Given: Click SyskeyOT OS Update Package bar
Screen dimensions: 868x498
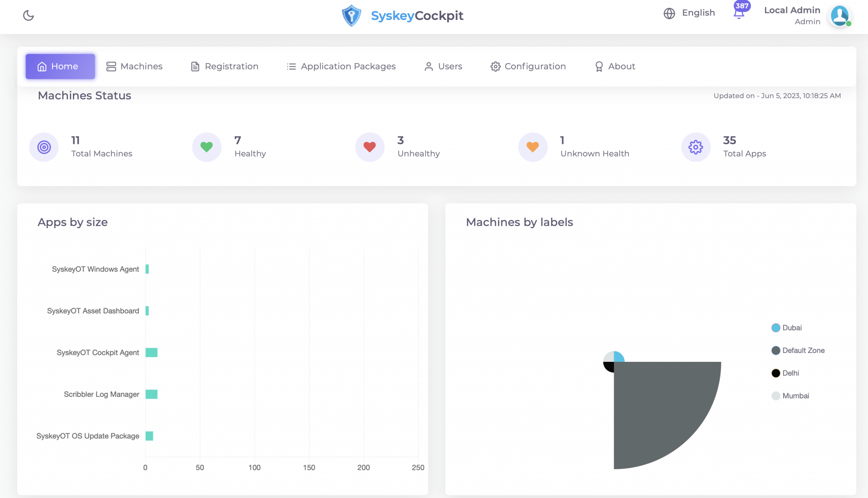Looking at the screenshot, I should tap(149, 436).
